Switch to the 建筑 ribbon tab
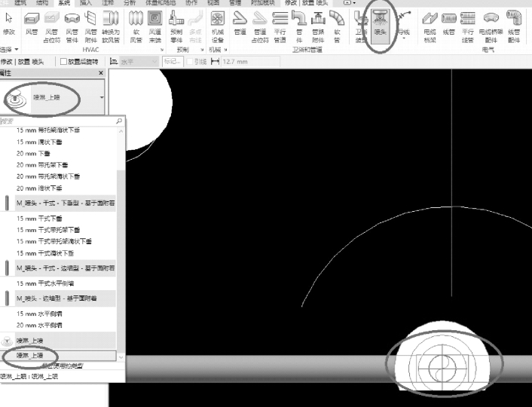 (x=20, y=3)
